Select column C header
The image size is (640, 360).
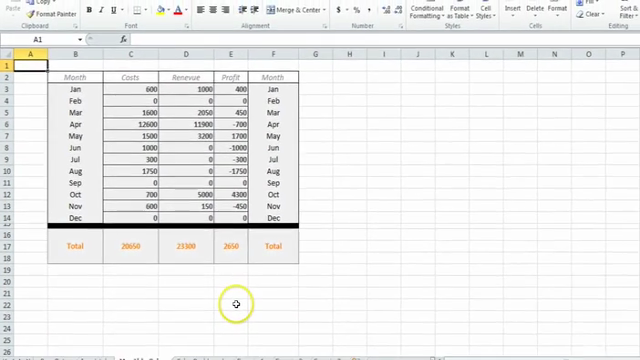coord(131,54)
